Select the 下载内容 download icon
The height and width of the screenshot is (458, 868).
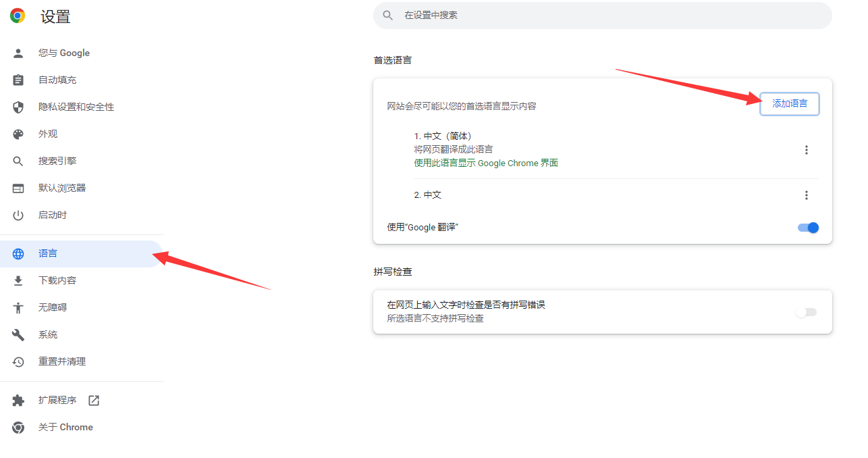point(18,280)
